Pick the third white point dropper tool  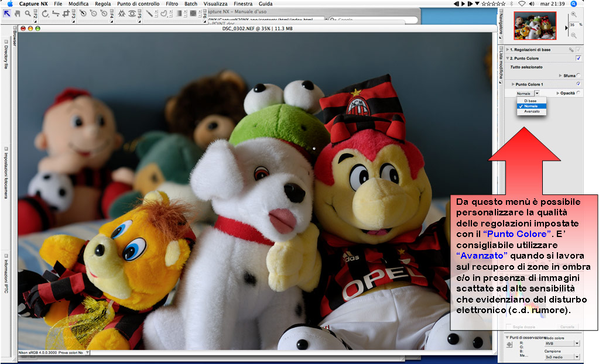tap(104, 13)
